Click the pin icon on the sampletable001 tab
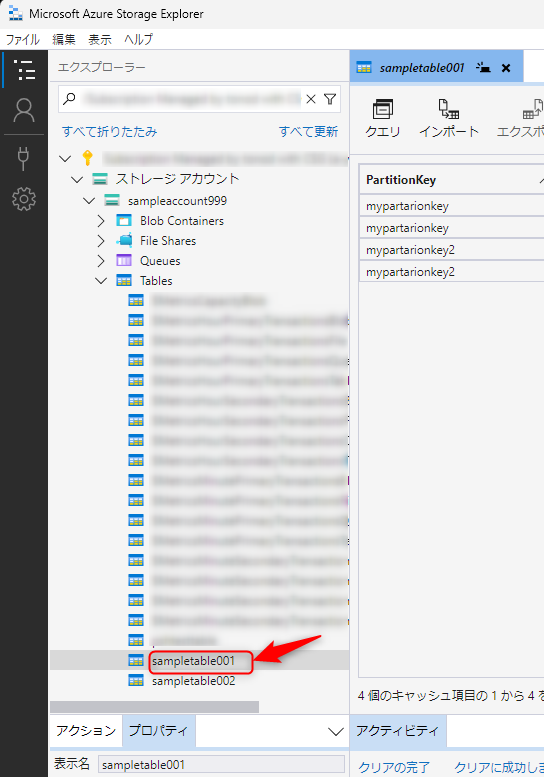Image resolution: width=544 pixels, height=777 pixels. [483, 67]
